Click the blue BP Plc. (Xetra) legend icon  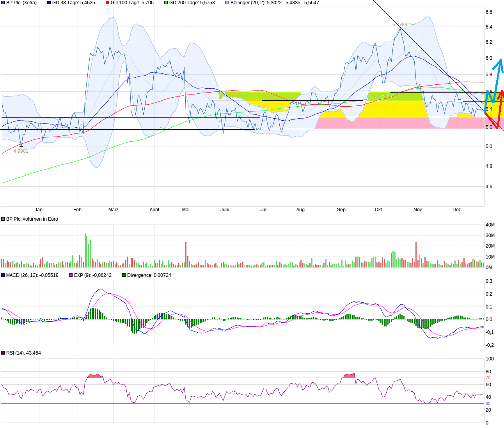pos(3,3)
